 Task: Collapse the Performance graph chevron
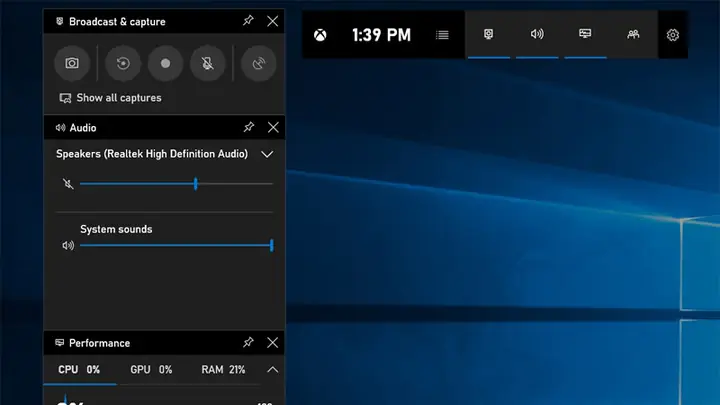(x=272, y=370)
